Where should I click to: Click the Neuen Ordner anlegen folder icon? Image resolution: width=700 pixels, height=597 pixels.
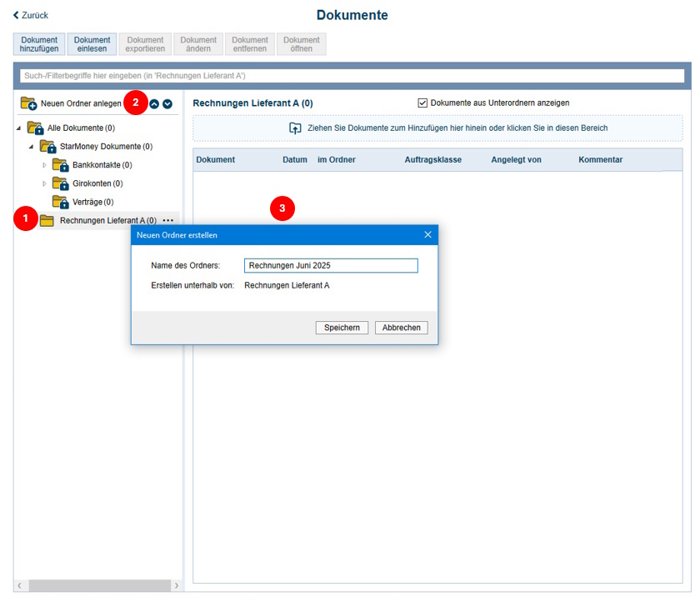pyautogui.click(x=29, y=103)
